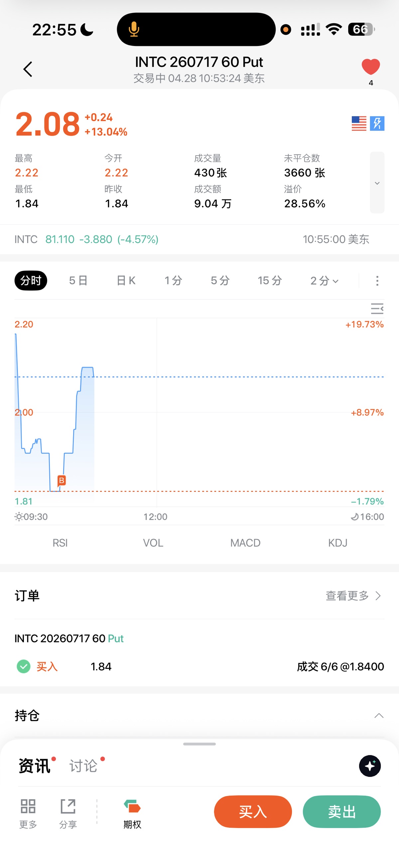Open the 2分 interval dropdown
Viewport: 399px width, 868px height.
pos(324,281)
